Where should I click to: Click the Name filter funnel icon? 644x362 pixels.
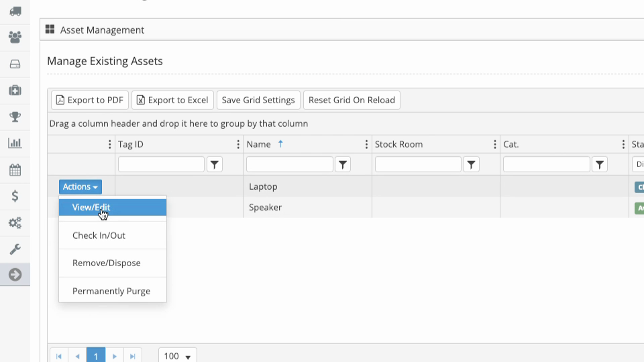343,165
